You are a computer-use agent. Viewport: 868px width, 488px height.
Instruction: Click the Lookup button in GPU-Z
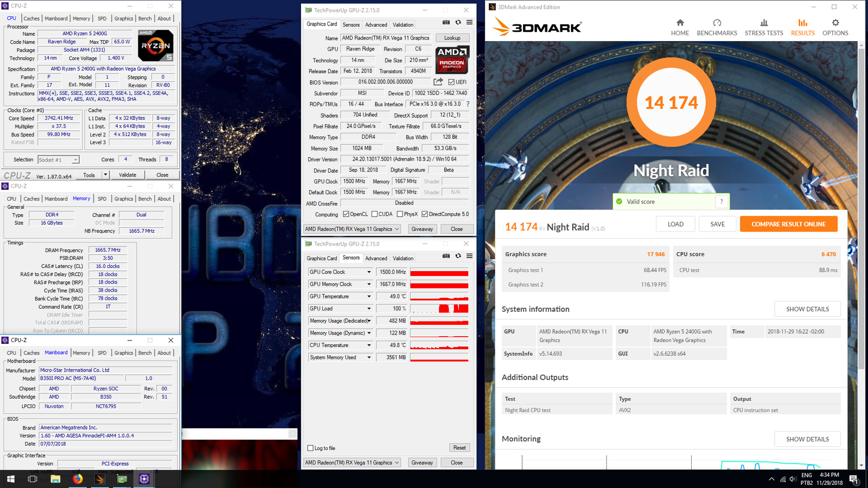pyautogui.click(x=452, y=38)
